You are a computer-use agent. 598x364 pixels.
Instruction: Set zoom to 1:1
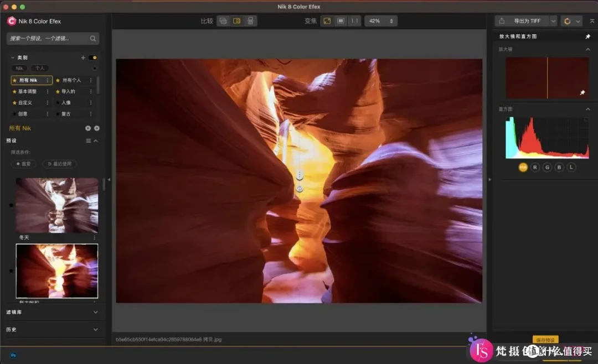(x=355, y=21)
